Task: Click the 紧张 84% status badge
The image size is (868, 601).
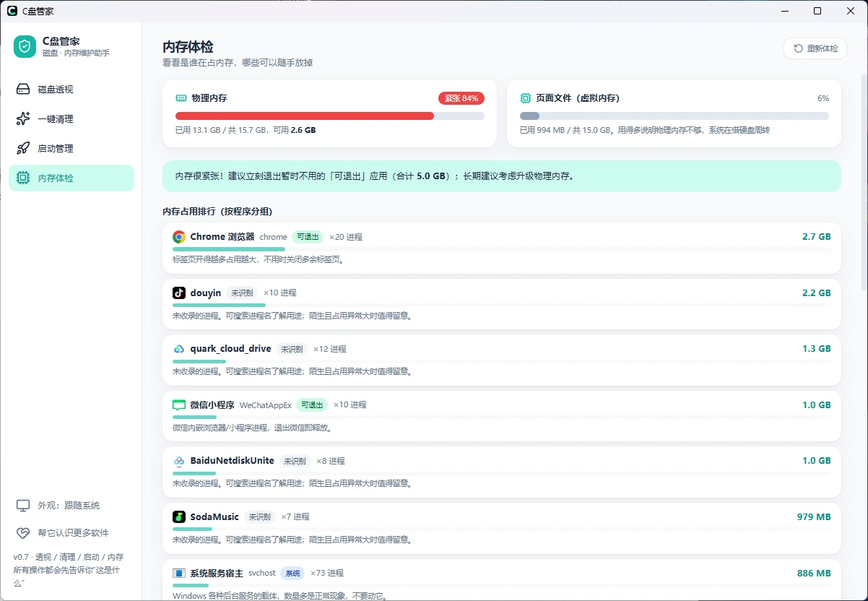Action: point(461,98)
